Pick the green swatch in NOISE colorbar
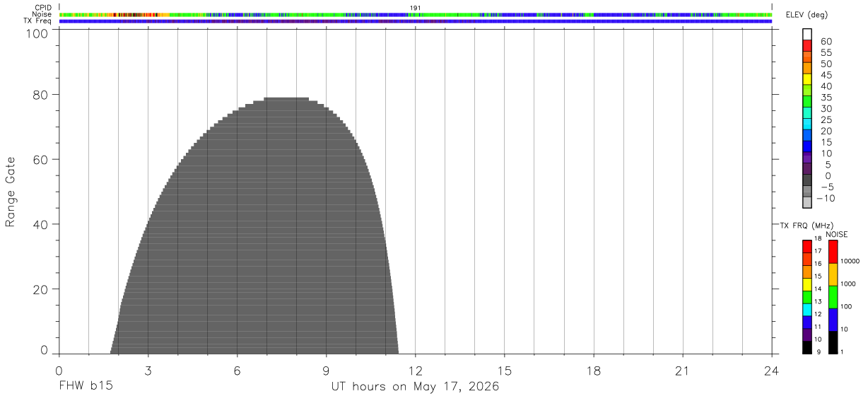 click(833, 297)
